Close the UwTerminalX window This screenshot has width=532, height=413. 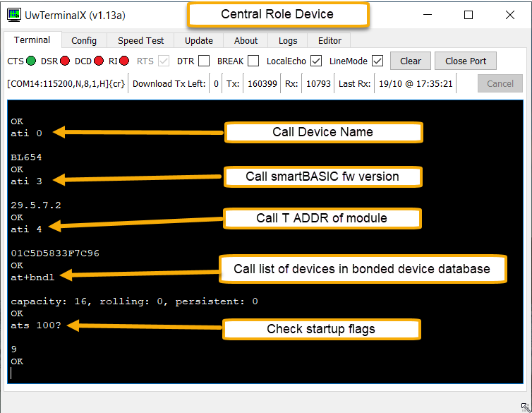click(510, 15)
